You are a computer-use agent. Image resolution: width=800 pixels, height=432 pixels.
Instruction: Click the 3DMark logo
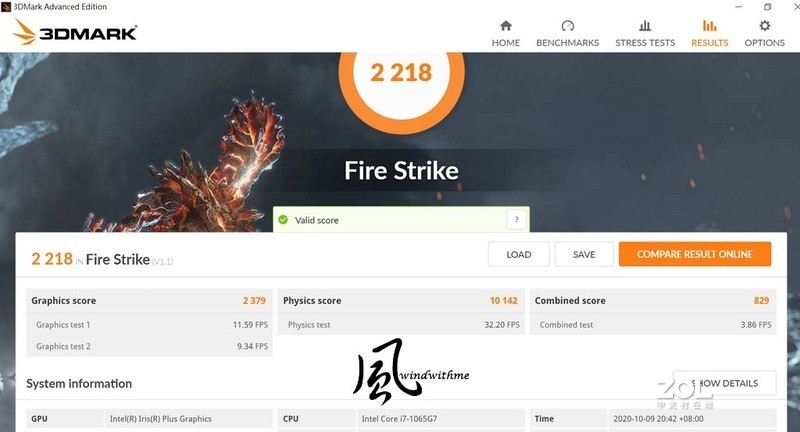pyautogui.click(x=74, y=32)
